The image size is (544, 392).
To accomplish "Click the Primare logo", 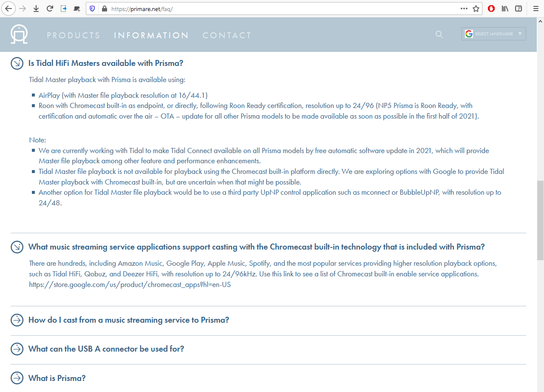I will (x=19, y=34).
